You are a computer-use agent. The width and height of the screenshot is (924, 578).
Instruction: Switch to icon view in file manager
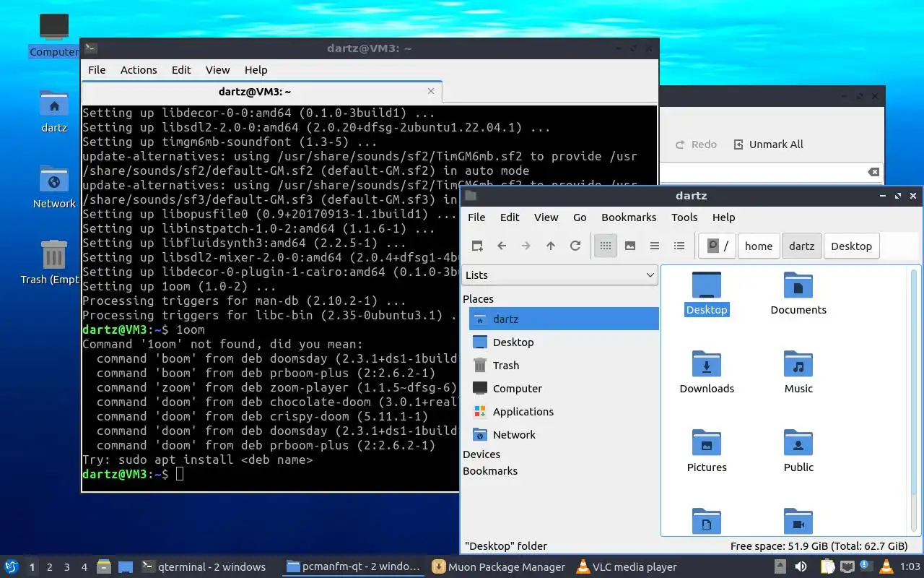(606, 246)
